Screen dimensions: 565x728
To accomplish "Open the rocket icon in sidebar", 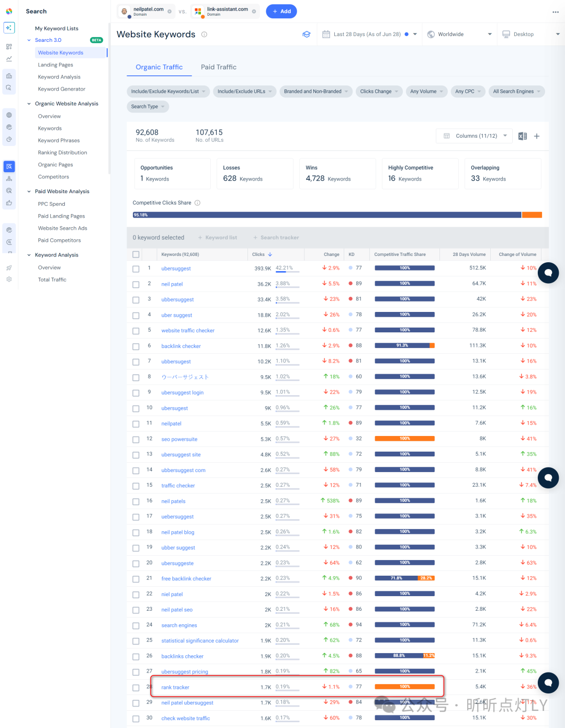I will click(x=9, y=267).
